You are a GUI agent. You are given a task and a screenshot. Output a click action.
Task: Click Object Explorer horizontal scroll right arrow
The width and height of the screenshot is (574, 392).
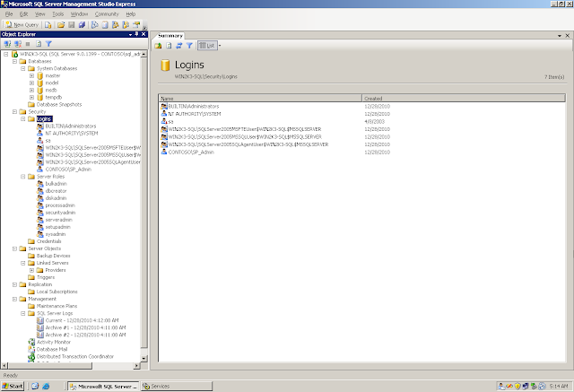136,365
